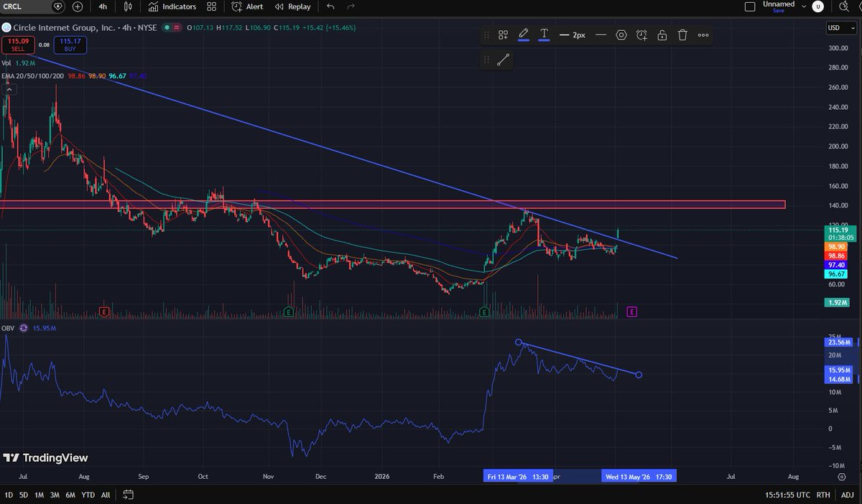Select the trend line tool

(503, 60)
